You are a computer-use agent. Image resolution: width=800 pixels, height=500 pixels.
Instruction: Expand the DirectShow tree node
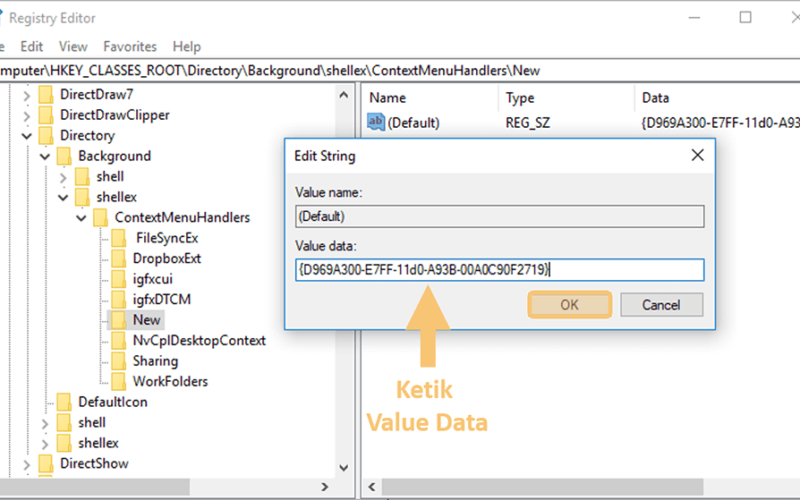coord(27,464)
